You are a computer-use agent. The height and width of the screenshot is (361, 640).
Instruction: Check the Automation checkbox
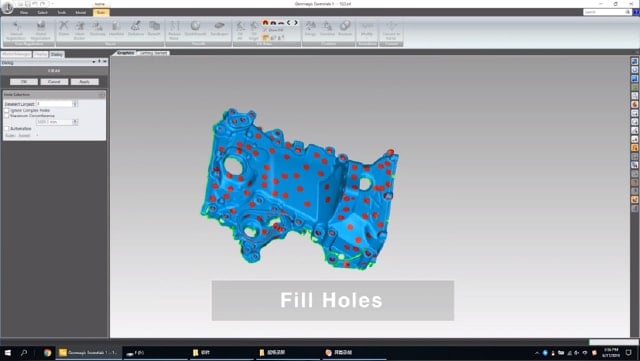click(x=7, y=129)
